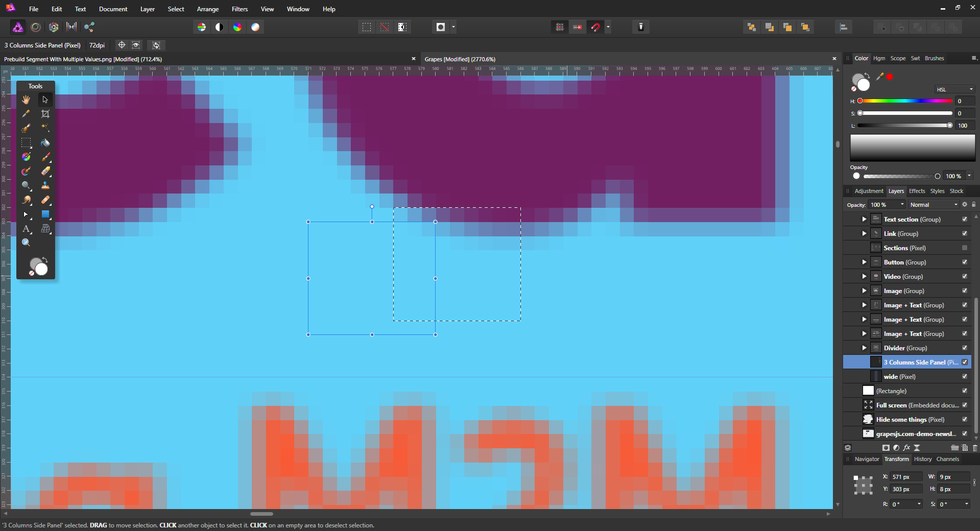This screenshot has height=531, width=980.
Task: Switch to the History tab
Action: (x=923, y=459)
